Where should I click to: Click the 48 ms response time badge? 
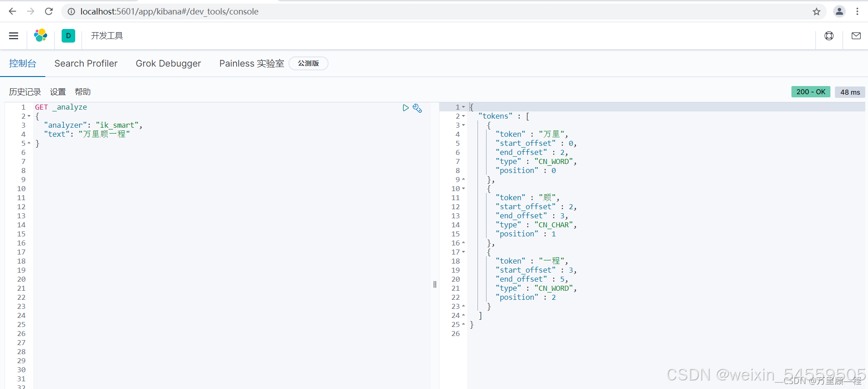click(x=850, y=92)
